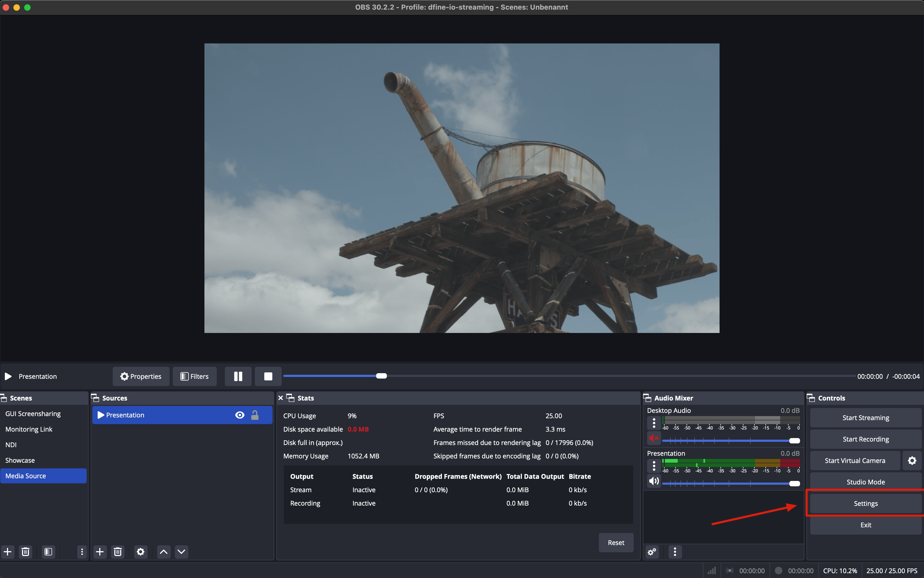Toggle visibility of Presentation source
This screenshot has height=578, width=924.
240,415
